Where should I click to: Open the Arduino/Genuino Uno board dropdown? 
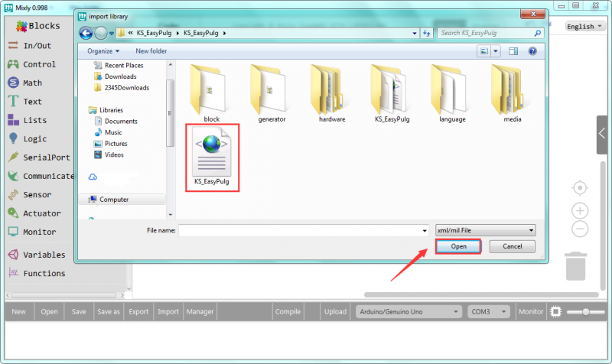(x=409, y=312)
